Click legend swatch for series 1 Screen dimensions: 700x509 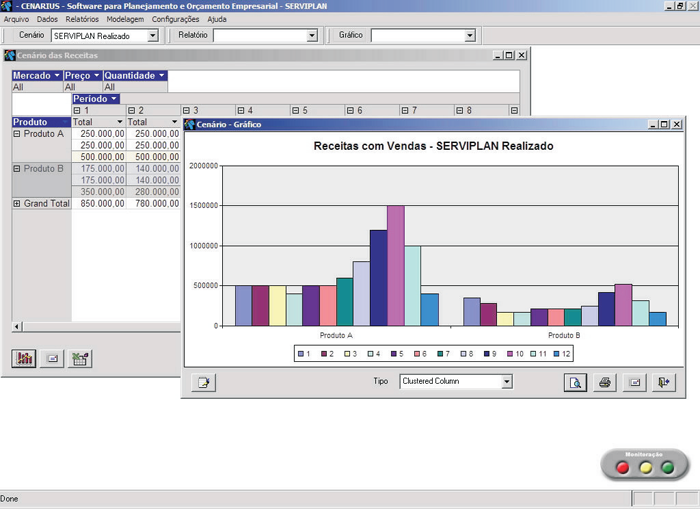tap(301, 354)
